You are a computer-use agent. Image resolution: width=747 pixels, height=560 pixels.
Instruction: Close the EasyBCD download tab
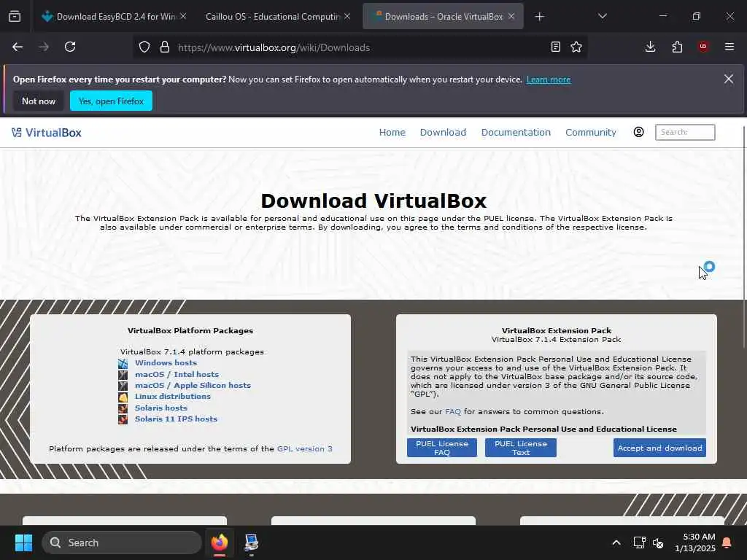183,16
